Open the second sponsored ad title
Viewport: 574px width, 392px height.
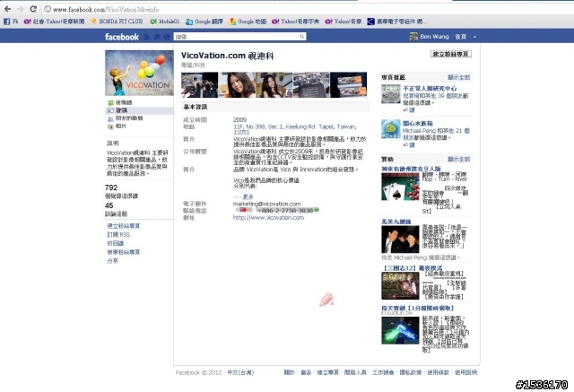(396, 222)
